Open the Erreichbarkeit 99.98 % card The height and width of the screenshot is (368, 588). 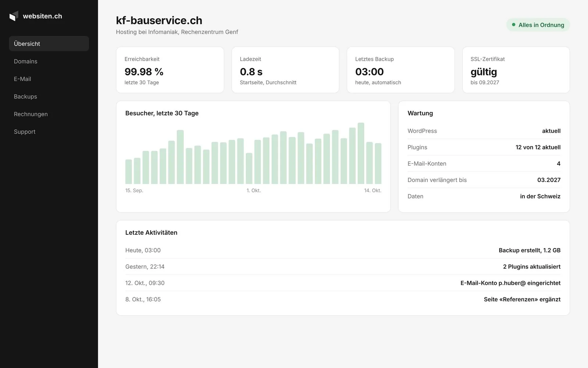[x=170, y=70]
